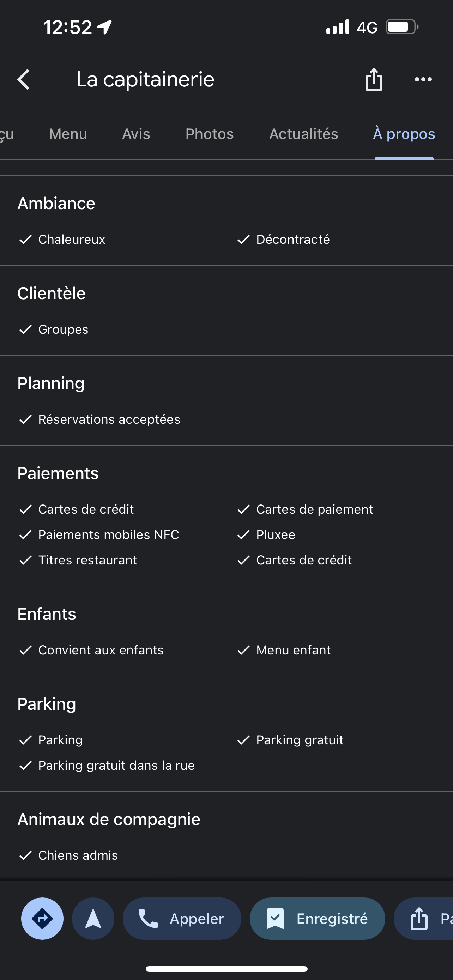
Task: Tap the blue directions icon button
Action: [42, 918]
